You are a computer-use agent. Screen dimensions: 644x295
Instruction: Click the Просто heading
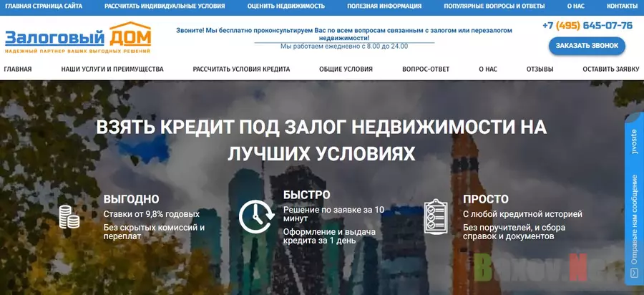point(486,199)
